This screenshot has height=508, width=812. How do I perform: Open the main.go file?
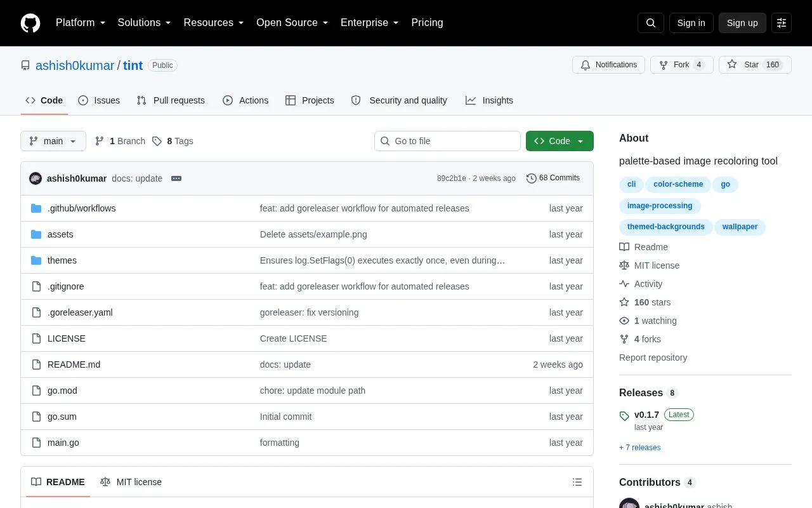click(x=63, y=443)
